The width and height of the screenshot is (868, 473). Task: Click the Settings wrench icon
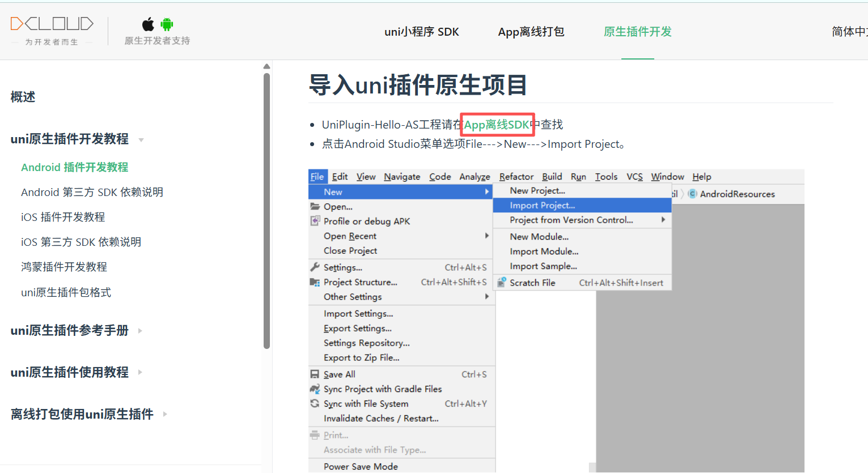click(314, 267)
